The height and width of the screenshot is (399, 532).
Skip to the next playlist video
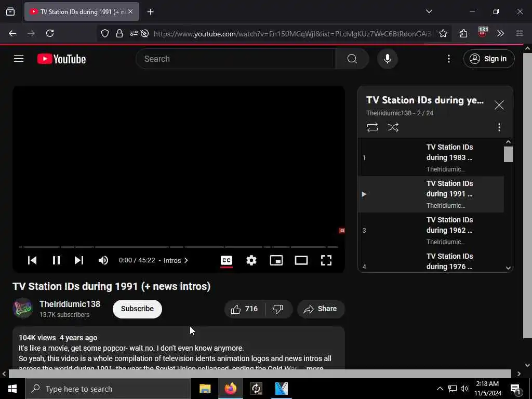(x=79, y=260)
